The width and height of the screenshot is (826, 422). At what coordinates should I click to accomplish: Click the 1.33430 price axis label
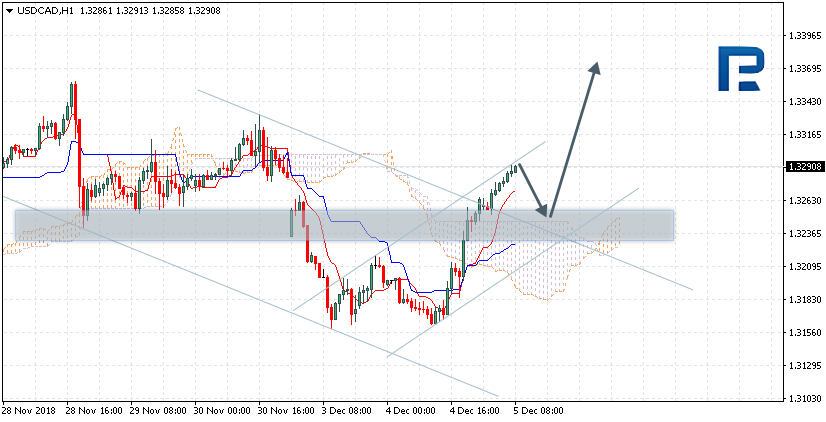point(803,101)
